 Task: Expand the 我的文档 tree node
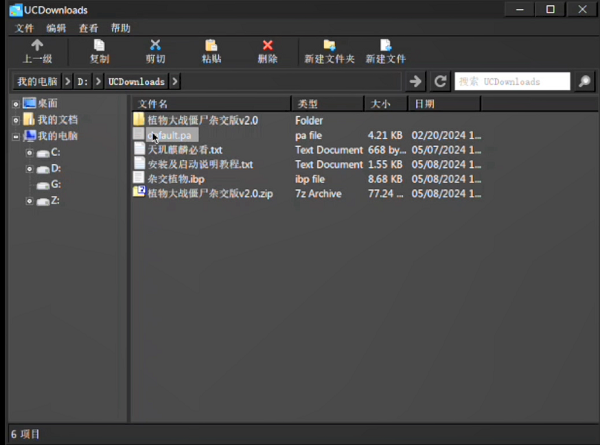(15, 120)
